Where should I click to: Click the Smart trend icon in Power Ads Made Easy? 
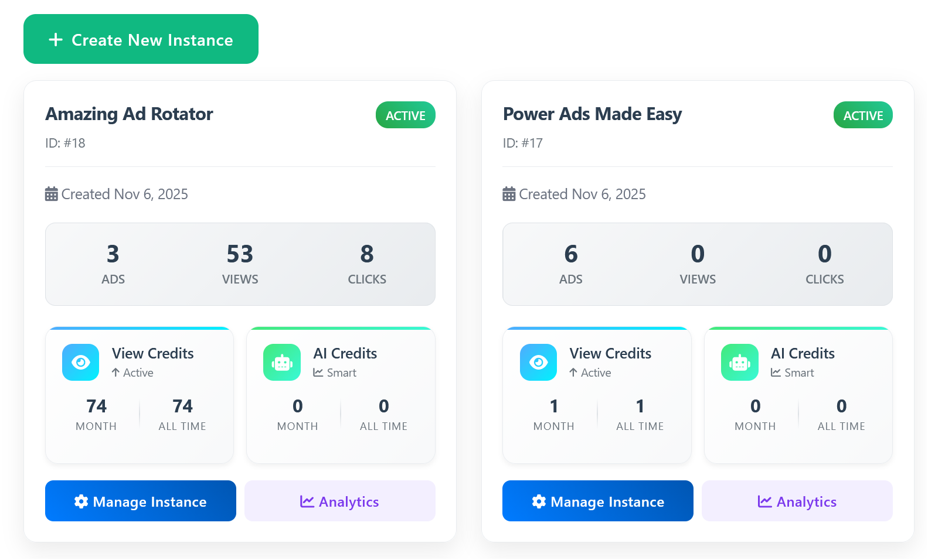tap(776, 373)
